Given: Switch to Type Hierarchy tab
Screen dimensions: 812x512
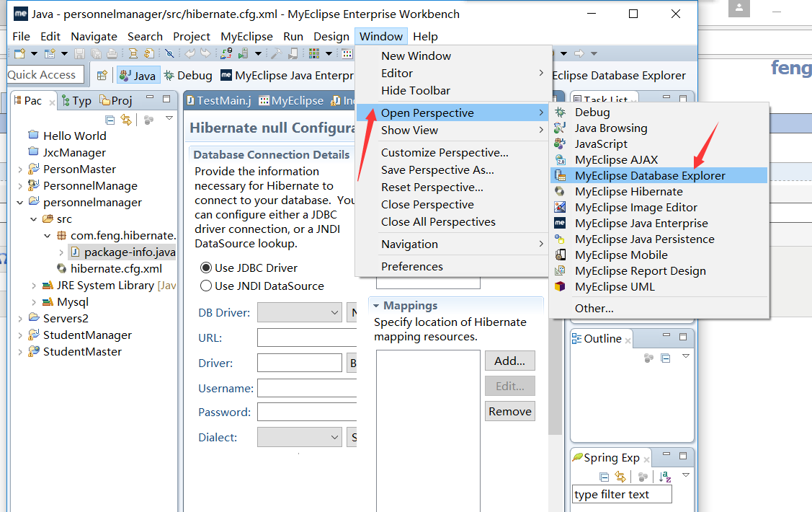Looking at the screenshot, I should pos(76,100).
